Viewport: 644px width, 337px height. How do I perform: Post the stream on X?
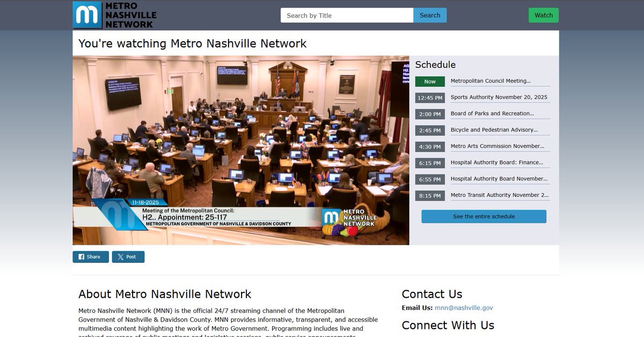(128, 257)
